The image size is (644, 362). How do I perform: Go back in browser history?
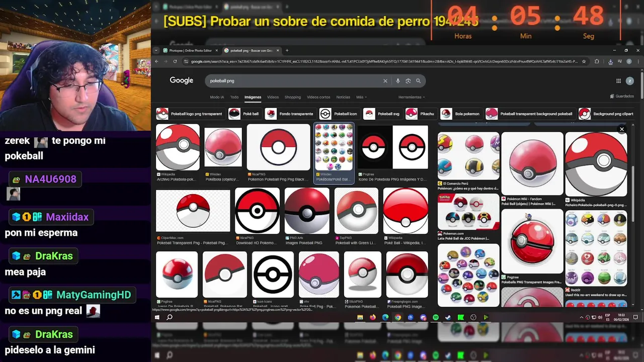pos(156,61)
